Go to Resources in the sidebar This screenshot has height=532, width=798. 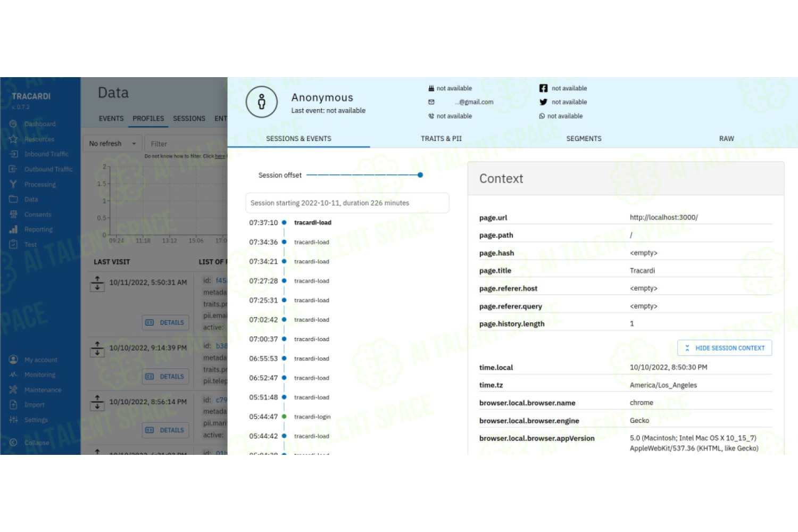click(32, 139)
